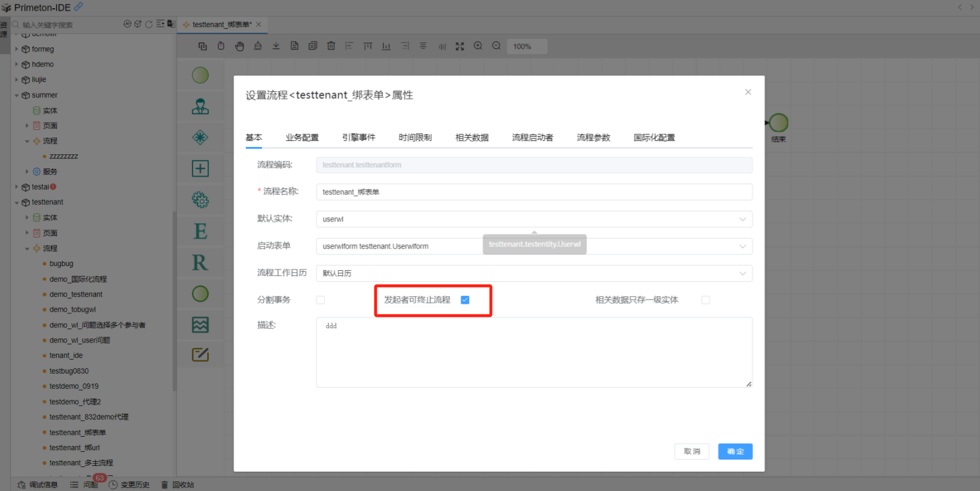The image size is (980, 491).
Task: Select the manual activity person icon in palette
Action: 200,106
